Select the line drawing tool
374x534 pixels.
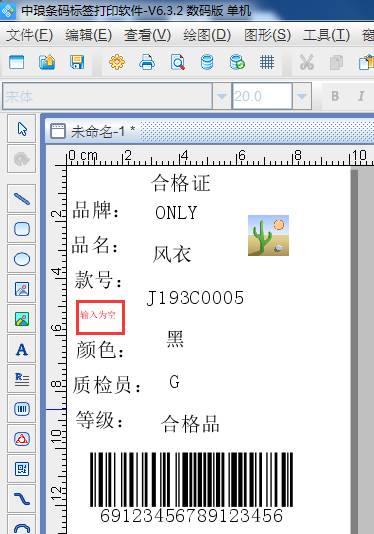22,199
